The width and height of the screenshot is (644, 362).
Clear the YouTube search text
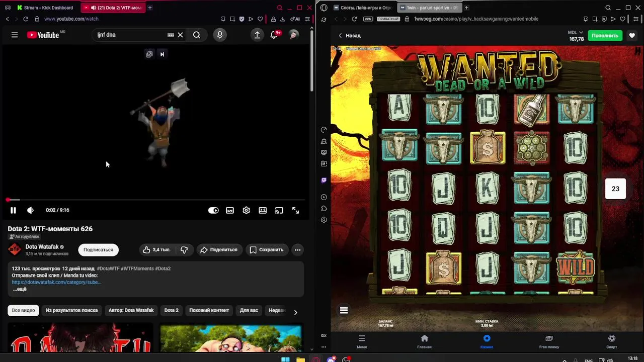[180, 35]
